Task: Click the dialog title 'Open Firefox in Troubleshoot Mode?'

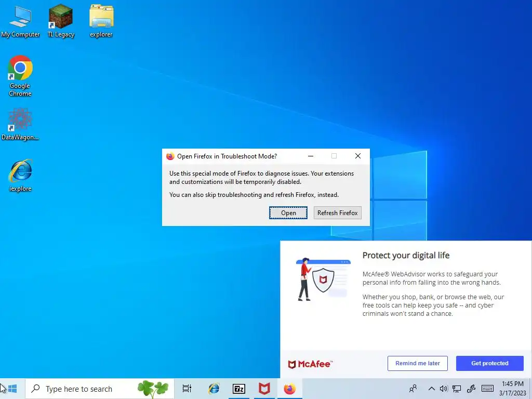Action: click(227, 156)
